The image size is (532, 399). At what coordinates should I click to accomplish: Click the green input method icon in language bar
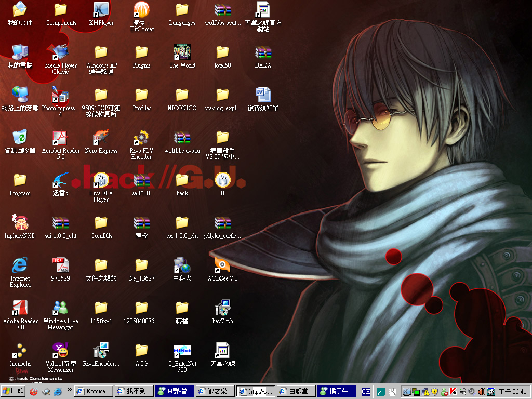[x=381, y=392]
